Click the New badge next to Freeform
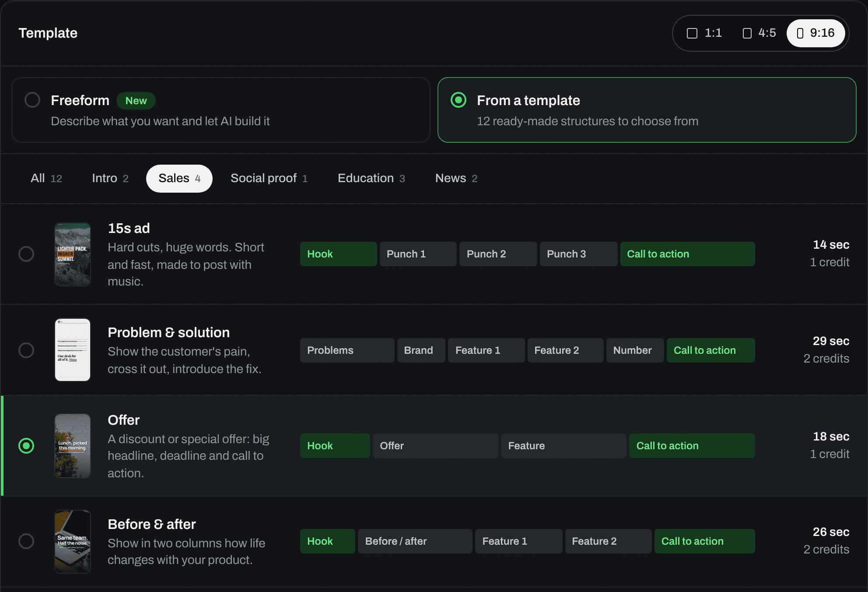Viewport: 868px width, 592px height. [136, 101]
